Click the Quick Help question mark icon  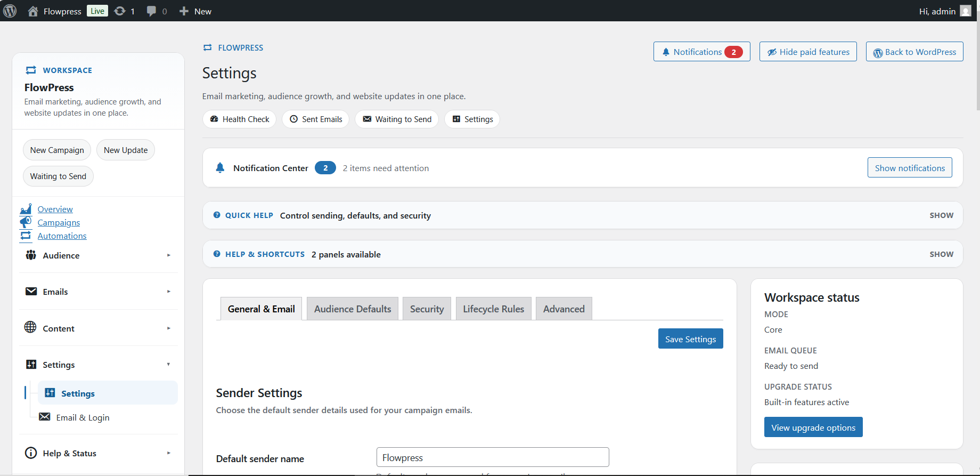tap(217, 215)
